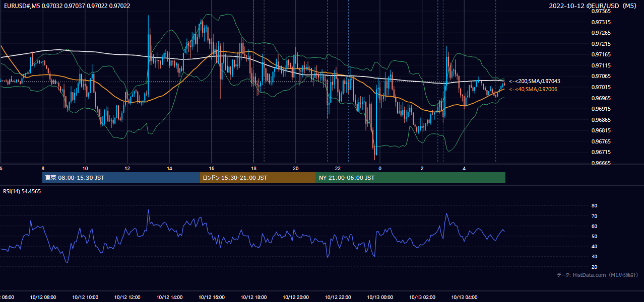This screenshot has height=302, width=644.
Task: Click the 10/13 02:00 time axis label
Action: (x=422, y=297)
